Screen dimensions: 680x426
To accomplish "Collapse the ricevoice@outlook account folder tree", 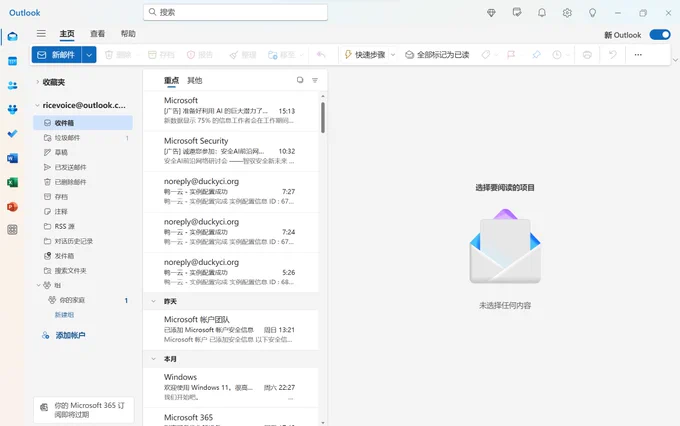I will [x=38, y=105].
